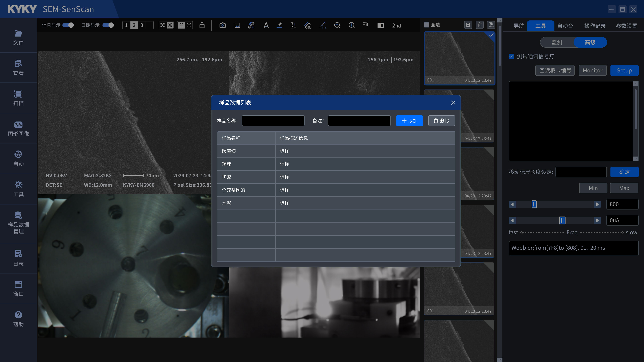Click the 样品名称 input field
The height and width of the screenshot is (362, 644).
(x=273, y=121)
